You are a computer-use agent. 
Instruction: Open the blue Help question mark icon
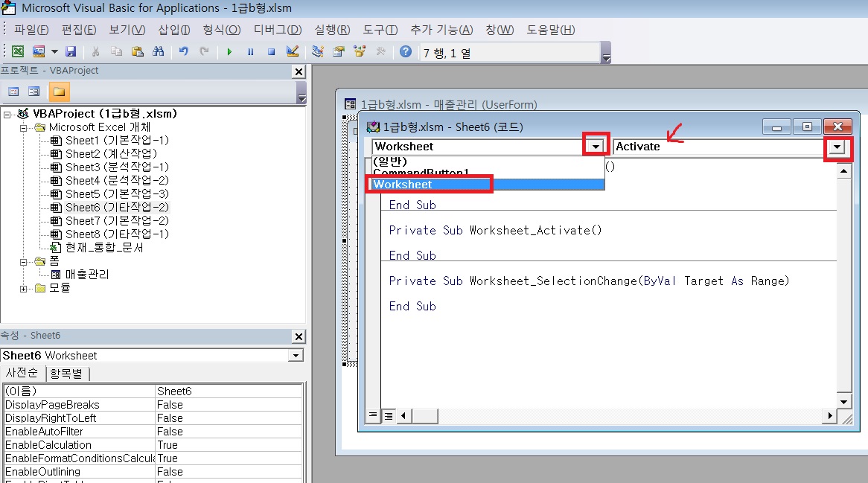coord(405,52)
